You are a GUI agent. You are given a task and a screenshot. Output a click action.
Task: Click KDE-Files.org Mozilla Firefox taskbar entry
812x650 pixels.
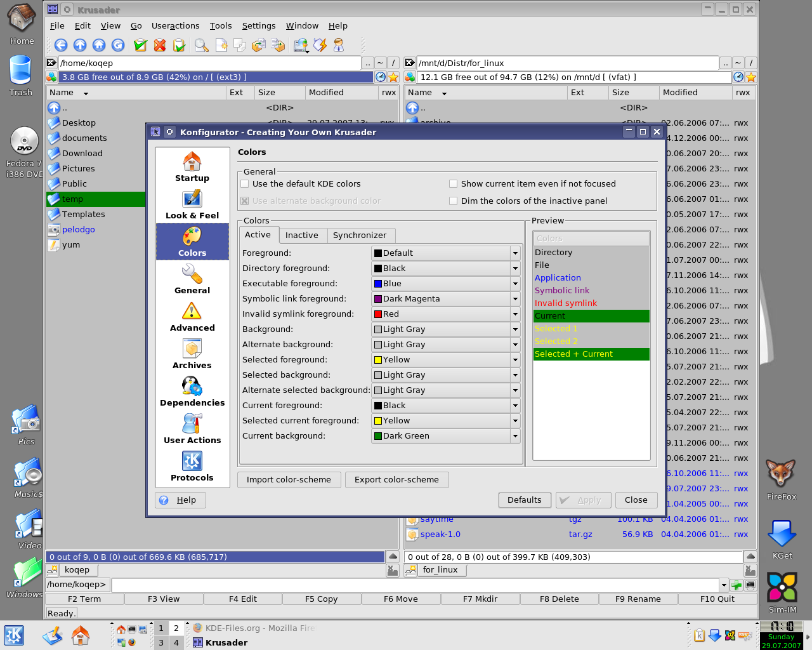point(254,628)
